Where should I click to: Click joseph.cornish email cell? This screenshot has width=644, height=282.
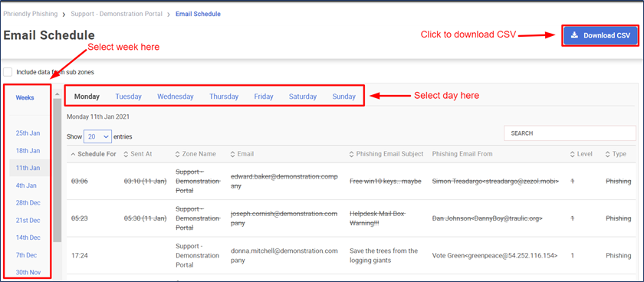pos(284,218)
